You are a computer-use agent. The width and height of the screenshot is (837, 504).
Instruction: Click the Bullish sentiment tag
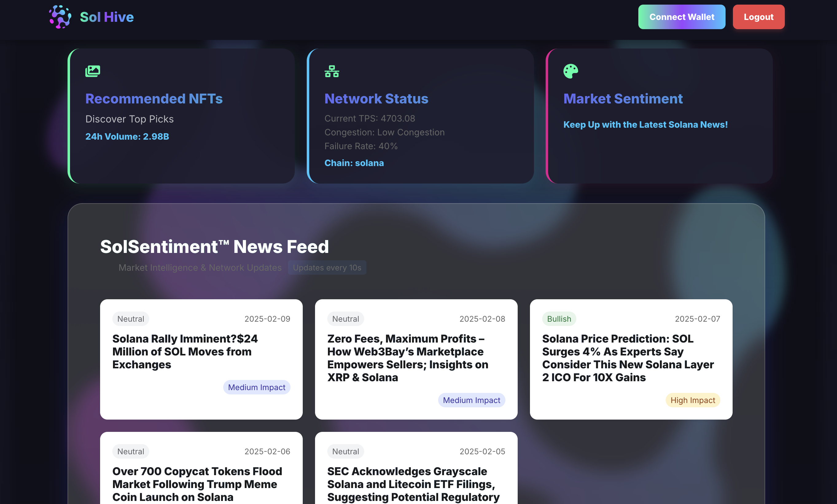pyautogui.click(x=559, y=319)
